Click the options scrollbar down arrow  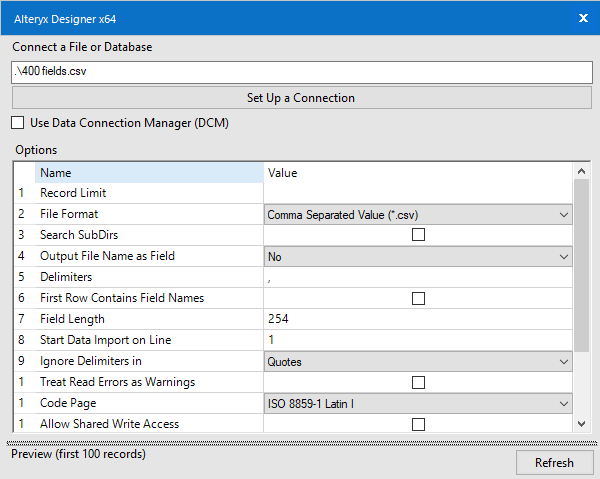pyautogui.click(x=582, y=424)
